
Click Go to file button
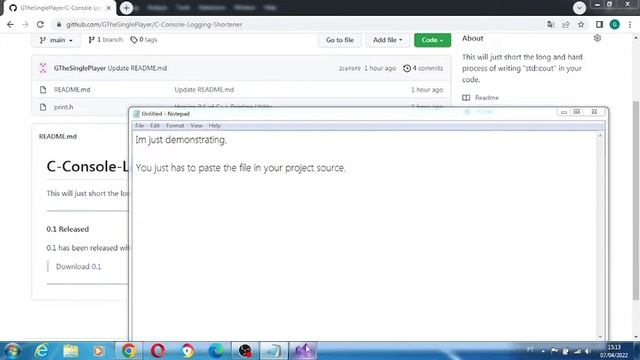point(340,40)
